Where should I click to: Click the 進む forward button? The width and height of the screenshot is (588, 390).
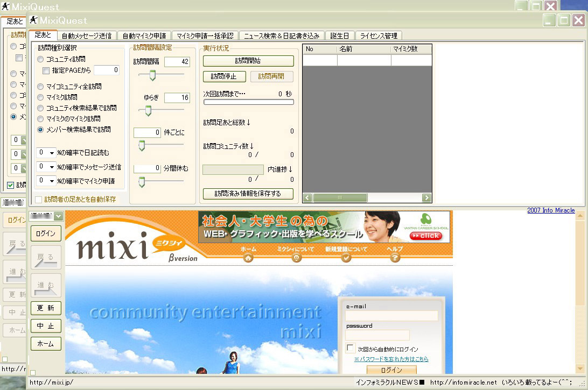[x=46, y=286]
